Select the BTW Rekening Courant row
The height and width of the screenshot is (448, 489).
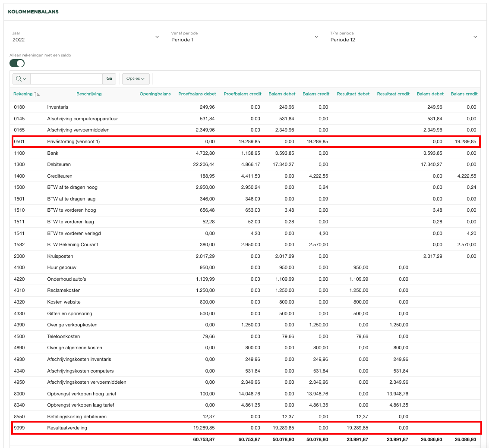click(73, 244)
